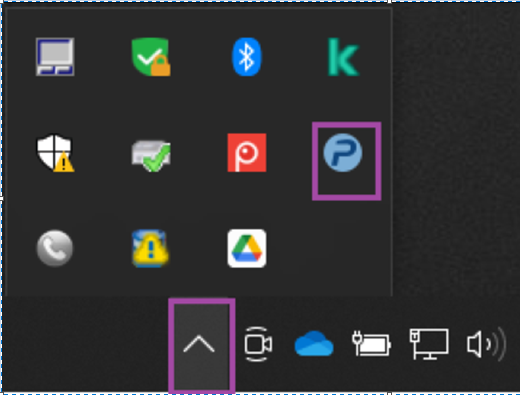
Task: Collapse the hidden icons chevron arrow
Action: (199, 344)
